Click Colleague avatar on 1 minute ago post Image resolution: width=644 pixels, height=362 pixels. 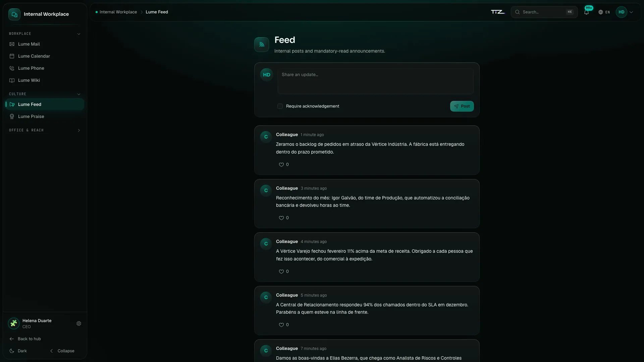(266, 137)
